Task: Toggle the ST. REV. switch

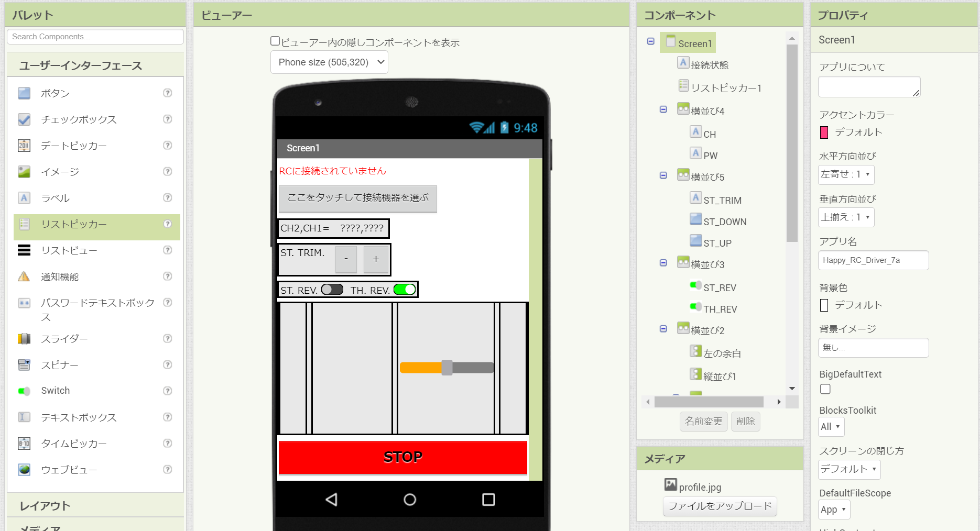Action: tap(332, 289)
